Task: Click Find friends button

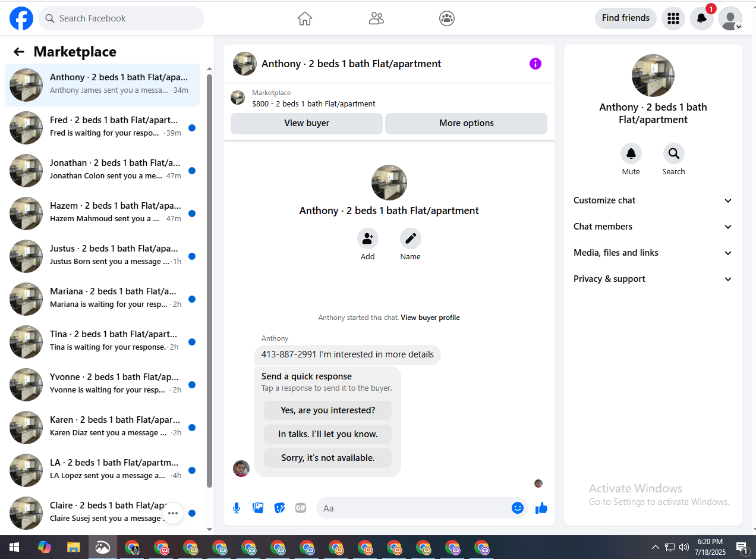Action: [626, 18]
